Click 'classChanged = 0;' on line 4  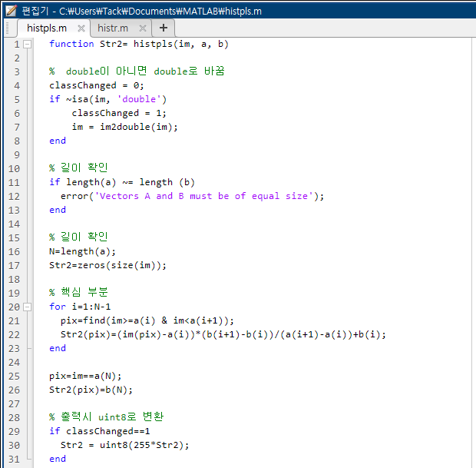(97, 86)
